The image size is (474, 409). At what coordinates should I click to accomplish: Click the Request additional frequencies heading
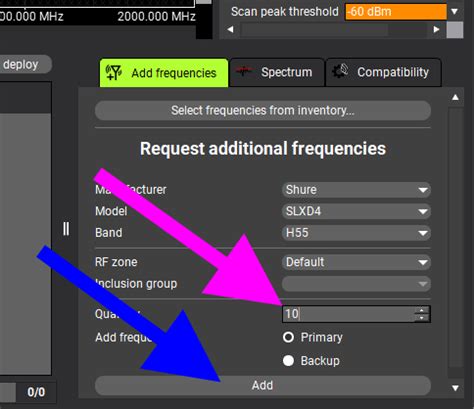tap(263, 149)
